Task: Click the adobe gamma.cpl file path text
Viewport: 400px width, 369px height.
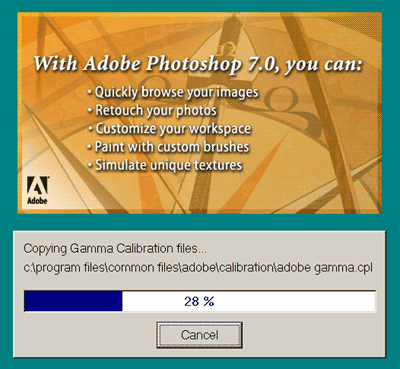Action: pyautogui.click(x=198, y=268)
